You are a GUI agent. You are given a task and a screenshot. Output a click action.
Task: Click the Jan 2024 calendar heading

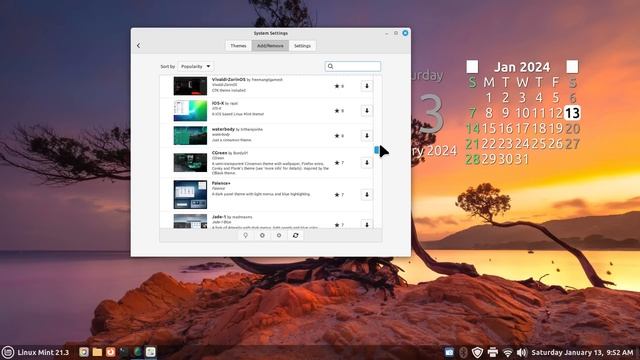(522, 67)
